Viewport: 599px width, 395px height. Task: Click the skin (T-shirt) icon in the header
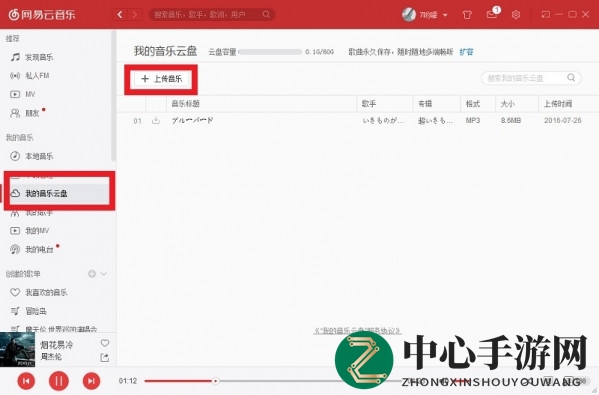tap(467, 15)
